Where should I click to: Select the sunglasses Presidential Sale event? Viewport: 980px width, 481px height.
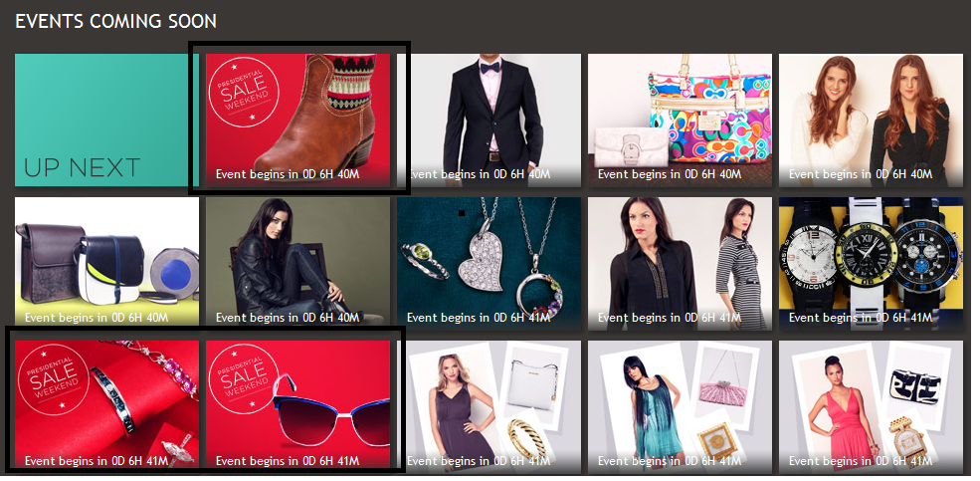[297, 406]
